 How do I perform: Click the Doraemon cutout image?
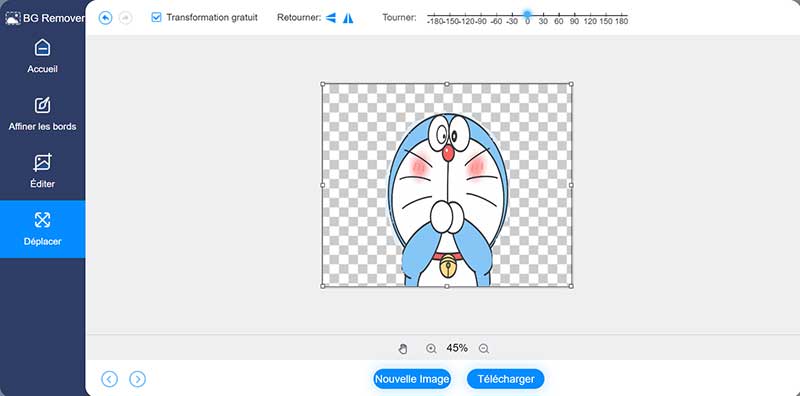coord(447,200)
